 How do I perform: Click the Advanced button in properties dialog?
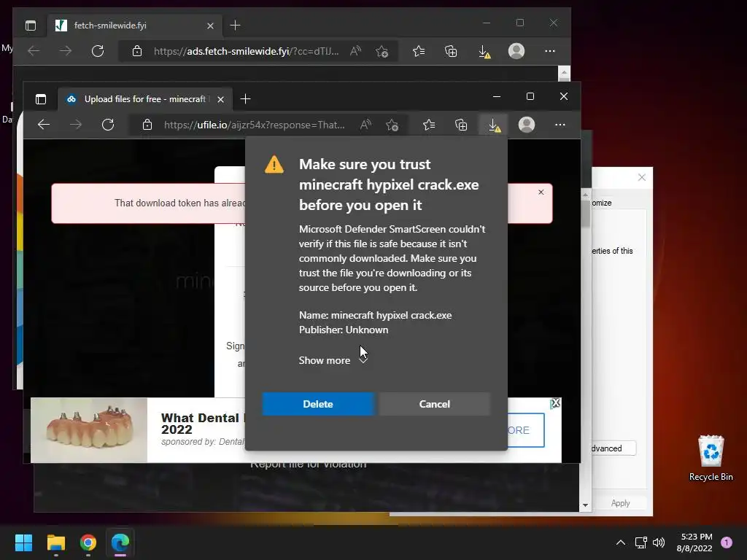point(613,448)
